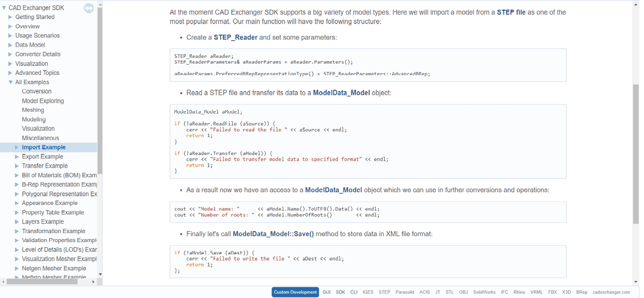Collapse the sidebar with the round arrow icon
Viewport: 644px width, 298px height.
(x=89, y=8)
